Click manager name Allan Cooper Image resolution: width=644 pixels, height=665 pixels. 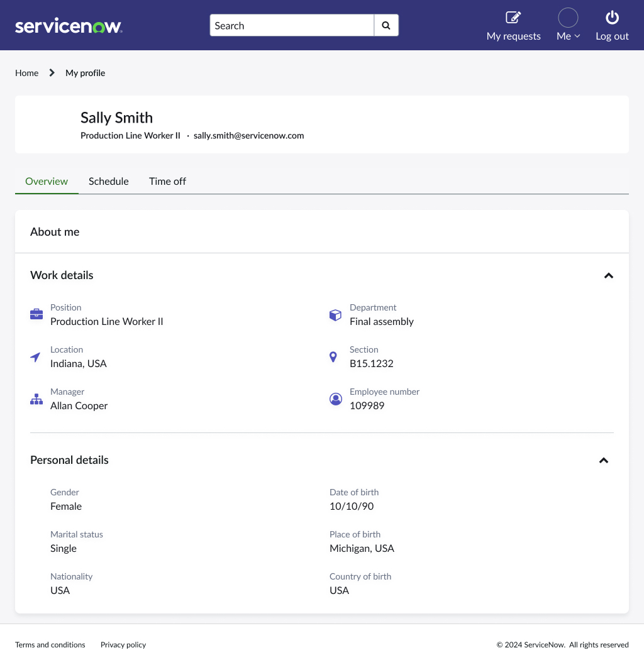79,406
